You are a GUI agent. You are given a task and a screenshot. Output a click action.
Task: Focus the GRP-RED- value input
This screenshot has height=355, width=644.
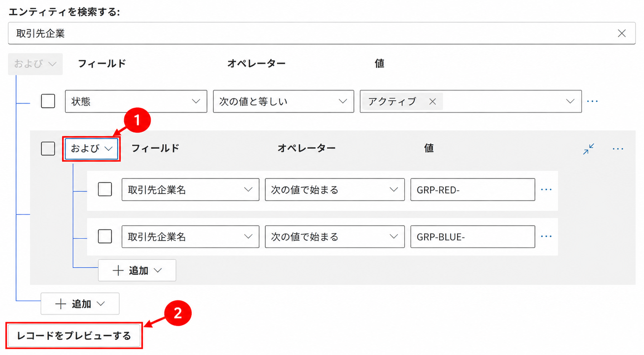tap(473, 190)
